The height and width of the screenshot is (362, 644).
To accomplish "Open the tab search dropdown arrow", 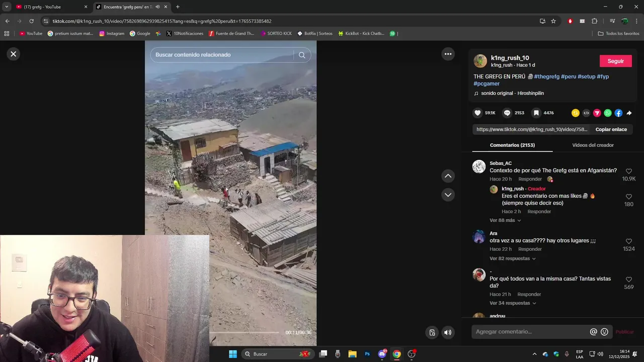I will pyautogui.click(x=7, y=7).
